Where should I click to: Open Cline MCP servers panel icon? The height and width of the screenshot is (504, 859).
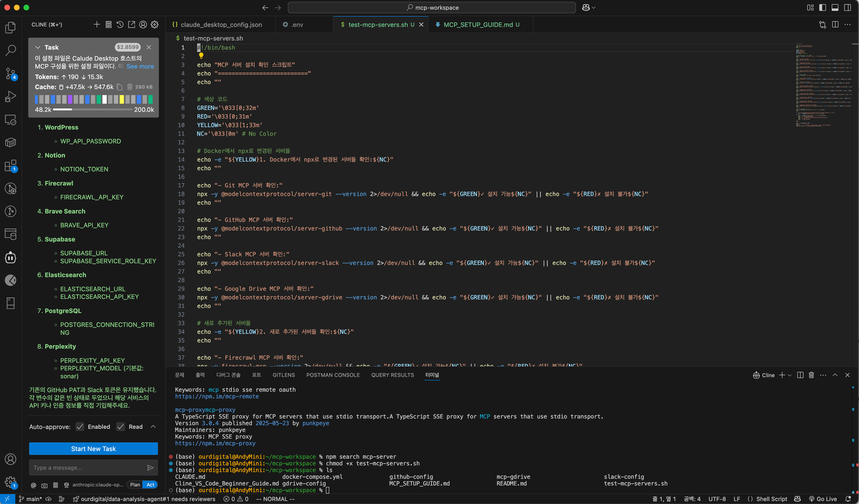[108, 24]
